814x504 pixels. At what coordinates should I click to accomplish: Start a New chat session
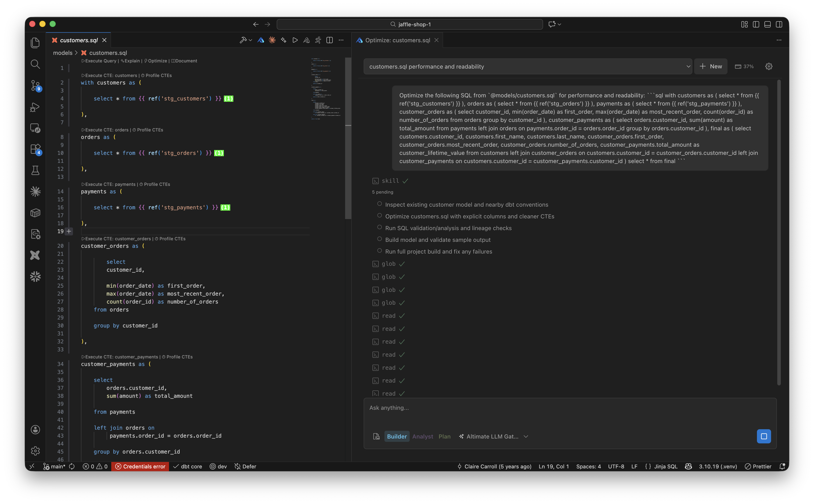point(711,66)
